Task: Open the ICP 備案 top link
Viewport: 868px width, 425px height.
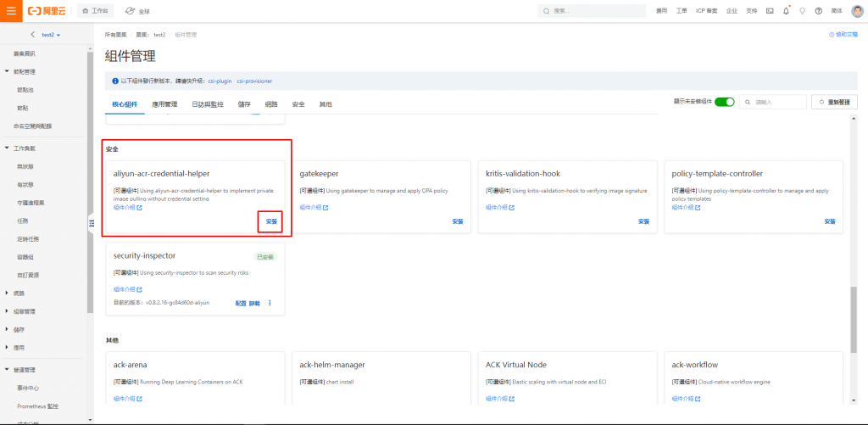Action: (707, 11)
